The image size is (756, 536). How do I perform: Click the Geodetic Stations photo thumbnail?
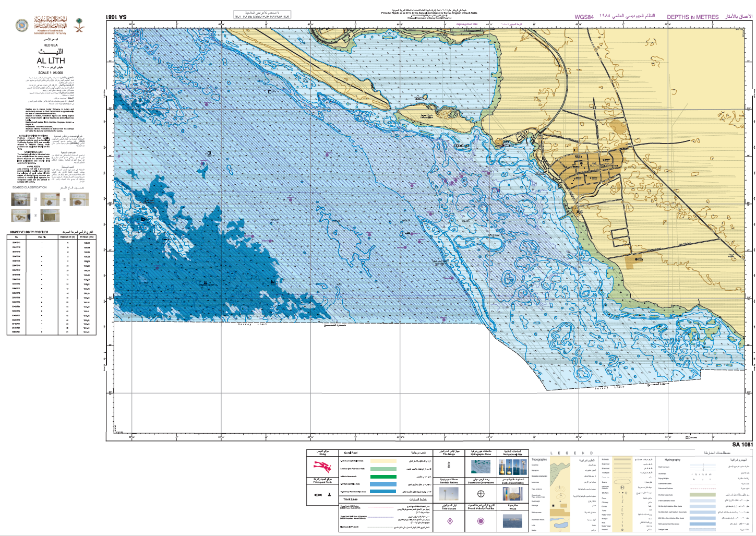(x=449, y=494)
